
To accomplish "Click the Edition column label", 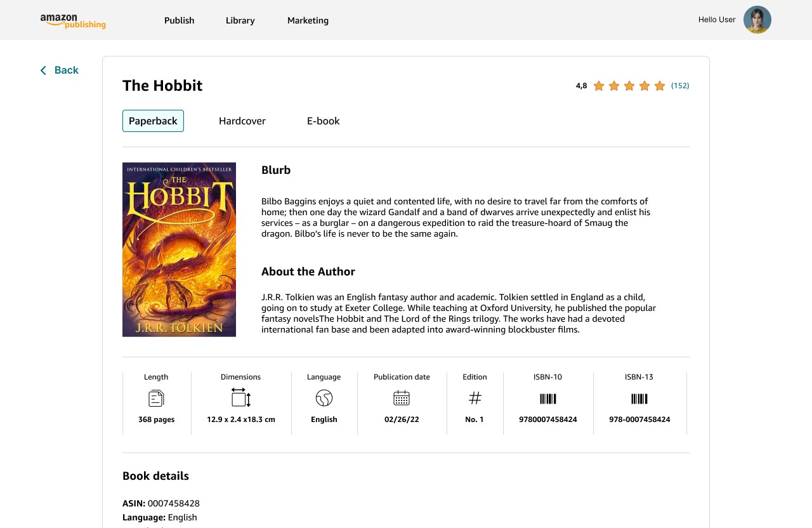I will [x=475, y=377].
